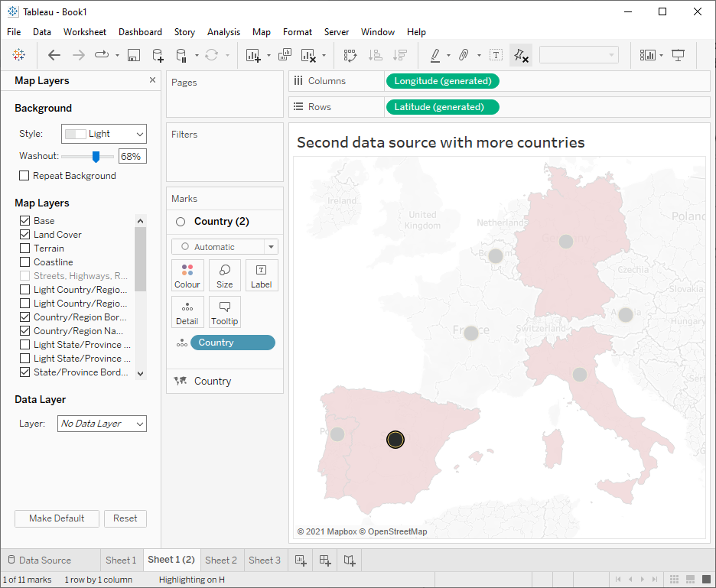Click the Size mark card button
Viewport: 716px width, 588px height.
click(x=225, y=275)
